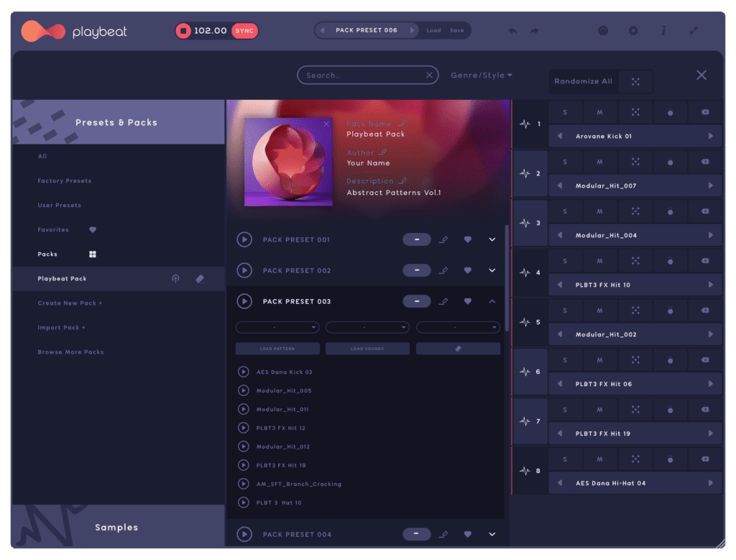Click the LOAD PATTERN button
Image resolution: width=736 pixels, height=560 pixels.
(x=277, y=349)
